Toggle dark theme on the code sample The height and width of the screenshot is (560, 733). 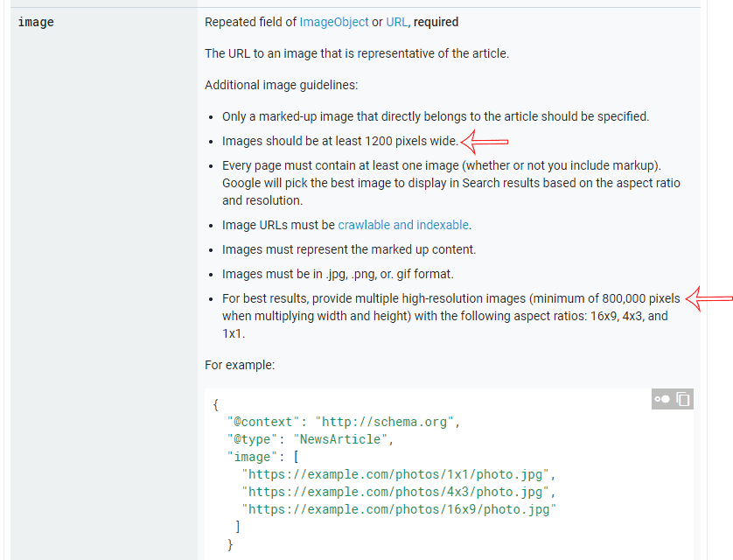point(662,399)
